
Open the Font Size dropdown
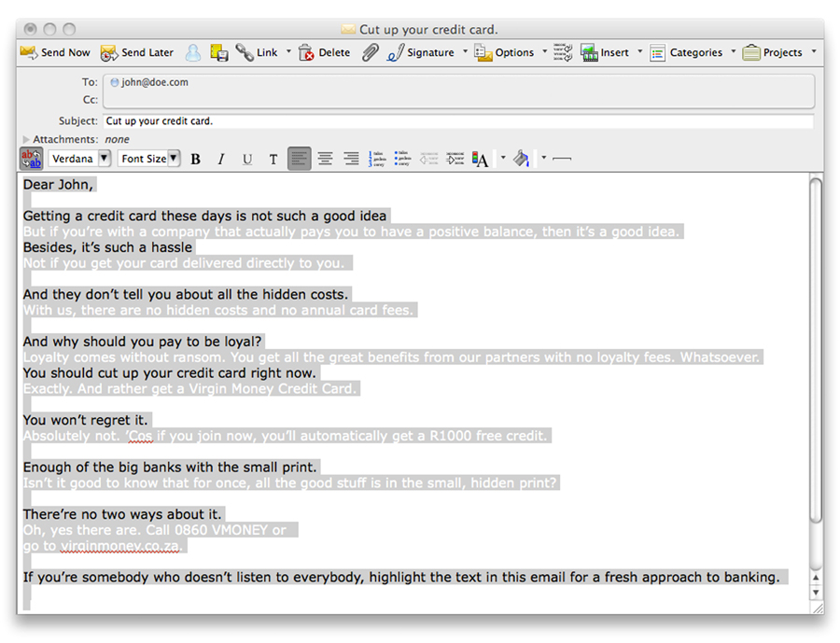pyautogui.click(x=150, y=159)
